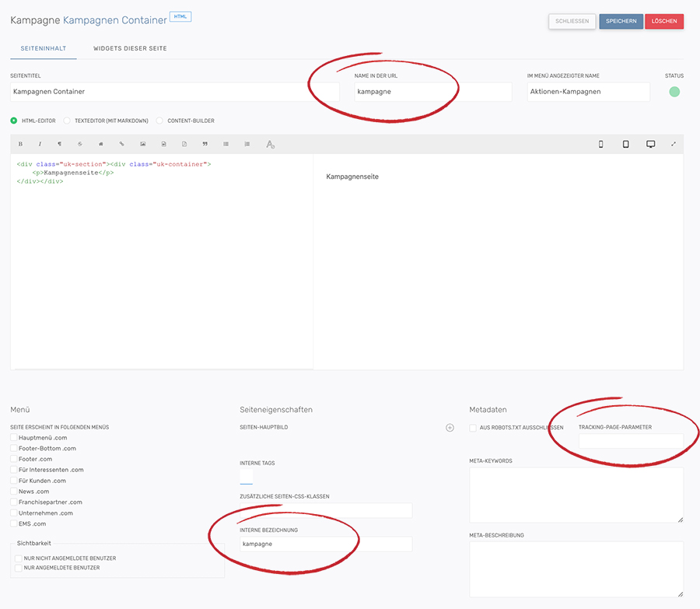Check Aus robots.txt ausschliessen
Image resolution: width=700 pixels, height=609 pixels.
coord(473,428)
